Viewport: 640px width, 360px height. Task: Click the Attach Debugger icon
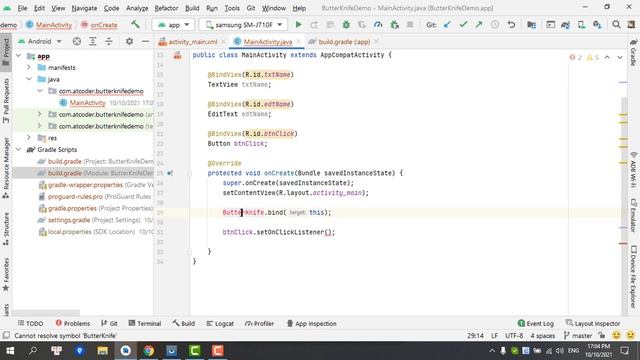394,25
